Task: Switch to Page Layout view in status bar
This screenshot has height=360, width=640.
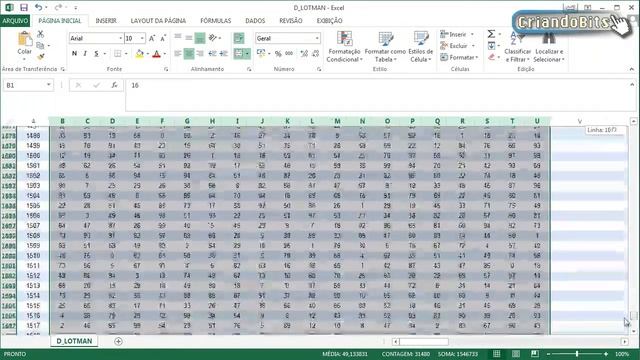Action: (516, 354)
